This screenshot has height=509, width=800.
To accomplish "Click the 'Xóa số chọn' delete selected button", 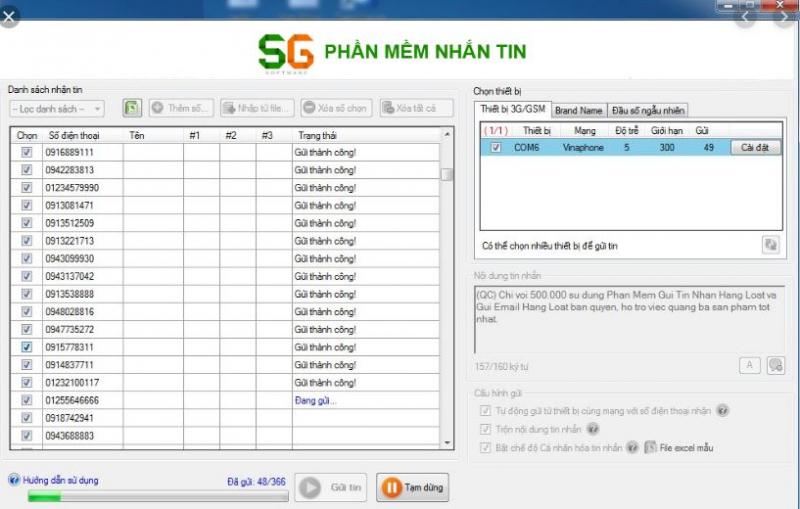I will [336, 108].
